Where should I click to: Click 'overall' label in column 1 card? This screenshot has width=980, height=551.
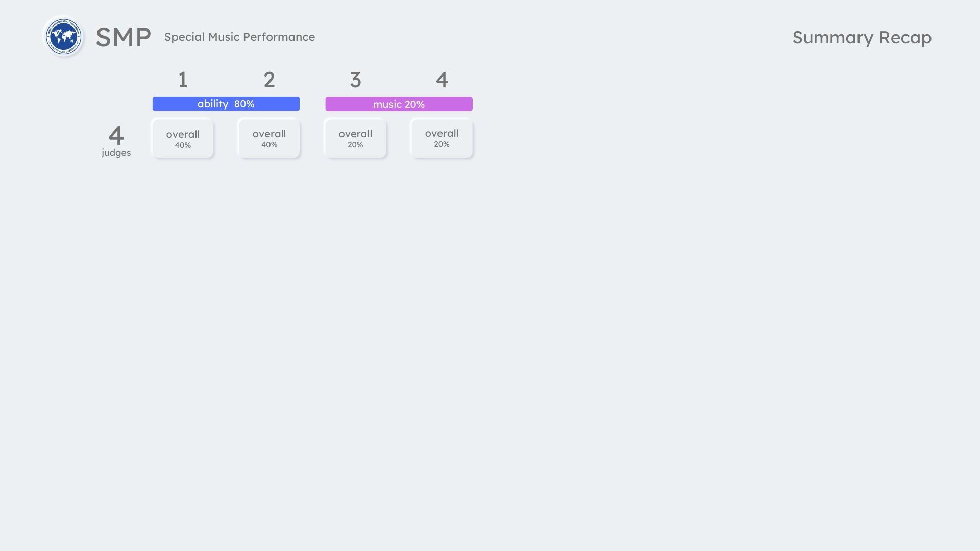[x=183, y=134]
